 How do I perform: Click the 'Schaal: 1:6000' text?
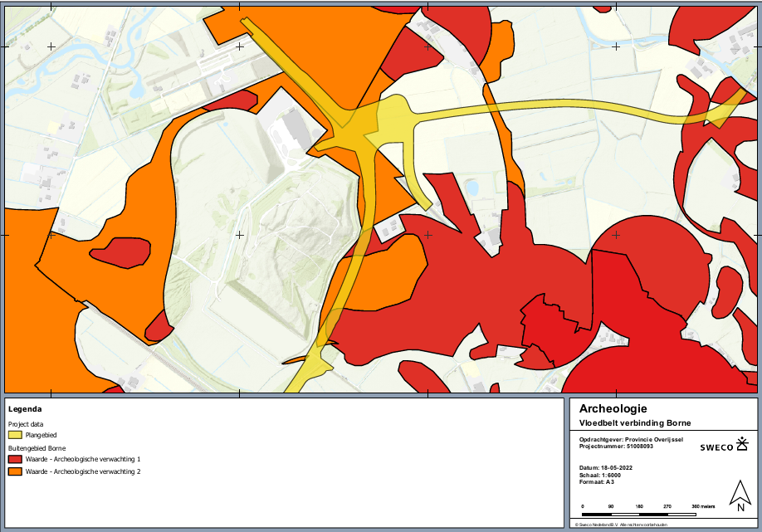click(599, 475)
